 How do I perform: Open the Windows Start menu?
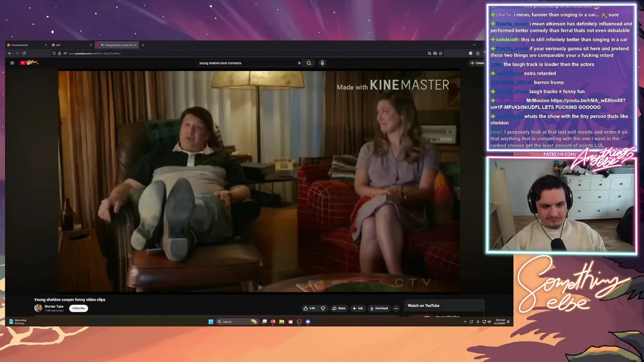click(x=211, y=322)
